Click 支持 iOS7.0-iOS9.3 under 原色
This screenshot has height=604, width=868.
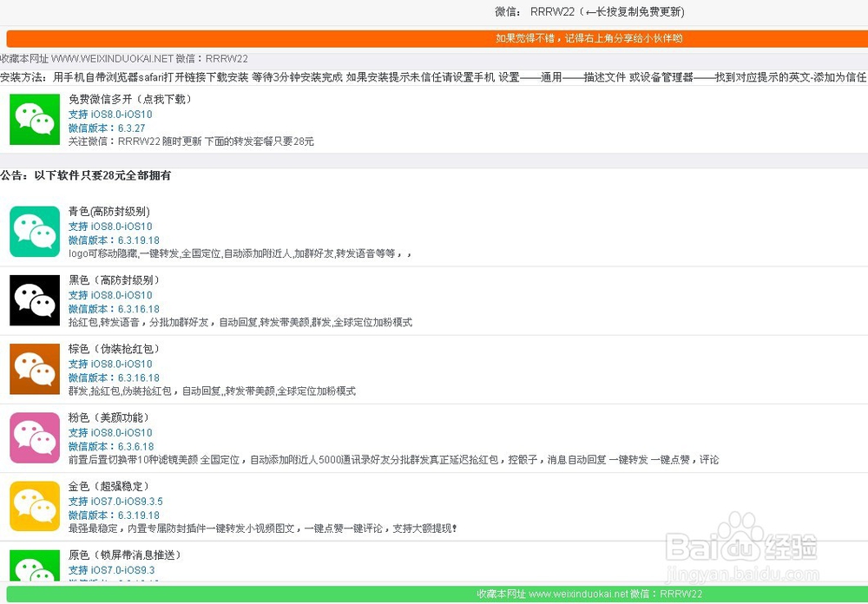coord(112,570)
